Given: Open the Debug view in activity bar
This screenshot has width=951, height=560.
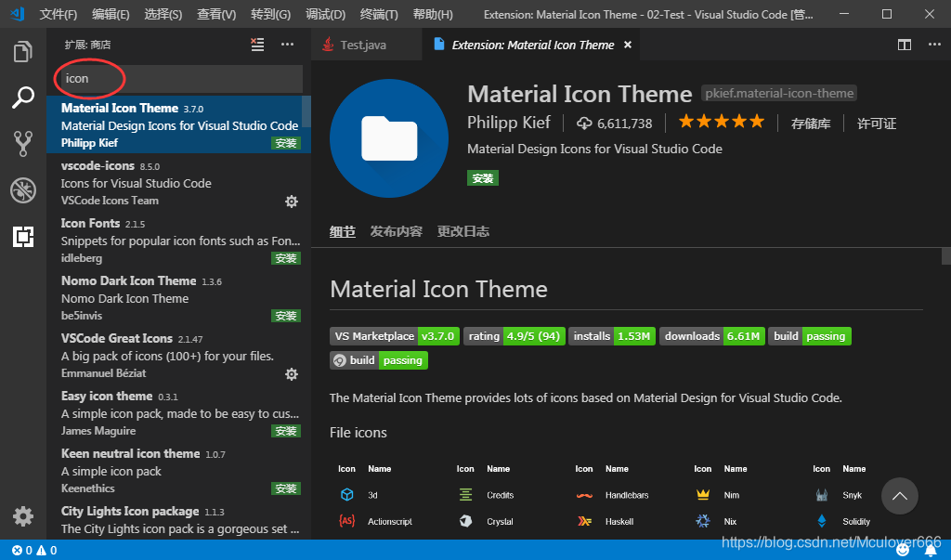Looking at the screenshot, I should pos(23,190).
